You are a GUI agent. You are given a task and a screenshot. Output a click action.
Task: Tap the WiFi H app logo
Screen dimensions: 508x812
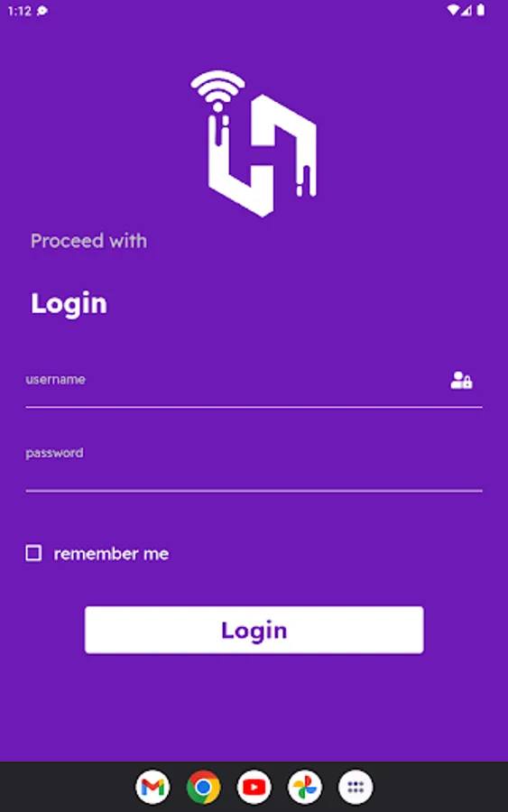pyautogui.click(x=254, y=143)
